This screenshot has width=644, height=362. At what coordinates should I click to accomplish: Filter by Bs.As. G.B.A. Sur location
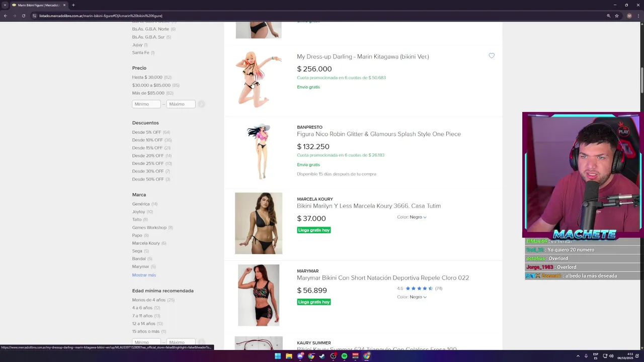tap(148, 37)
